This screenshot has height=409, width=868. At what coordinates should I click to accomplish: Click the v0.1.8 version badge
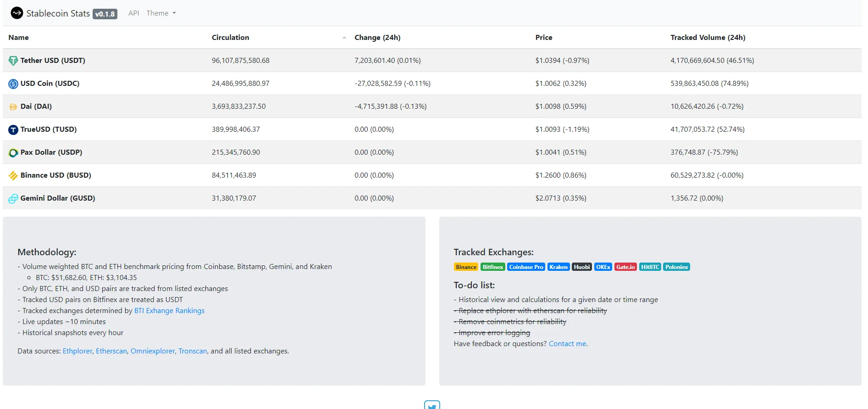105,14
